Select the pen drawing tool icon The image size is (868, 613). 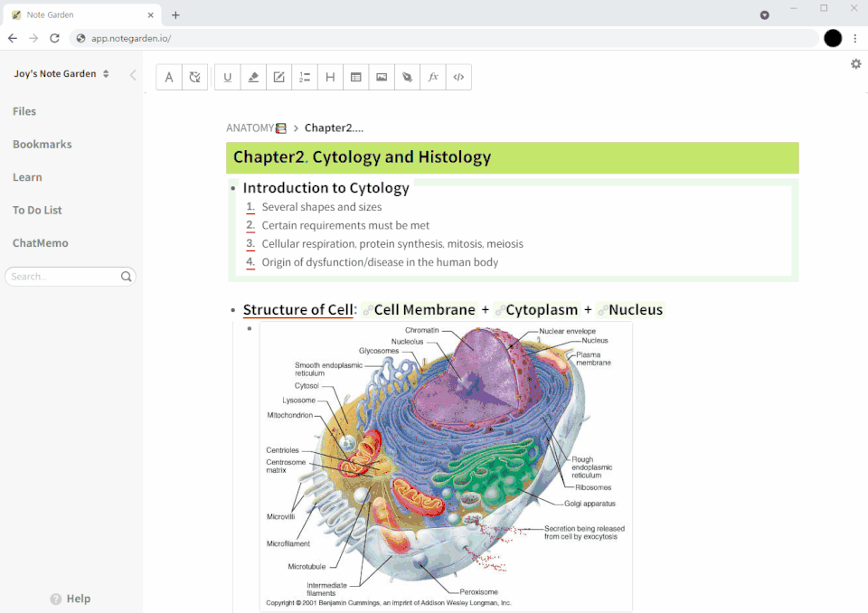point(408,78)
